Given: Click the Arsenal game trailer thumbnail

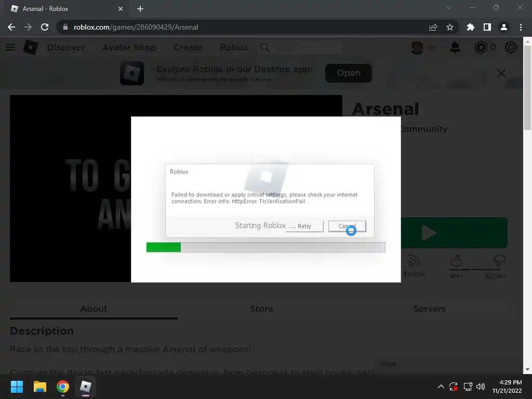Looking at the screenshot, I should 70,189.
